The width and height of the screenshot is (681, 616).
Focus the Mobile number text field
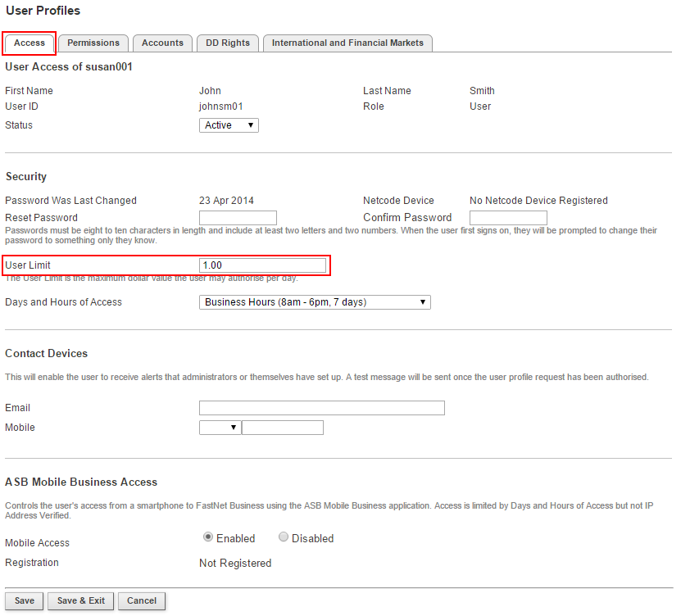point(283,428)
